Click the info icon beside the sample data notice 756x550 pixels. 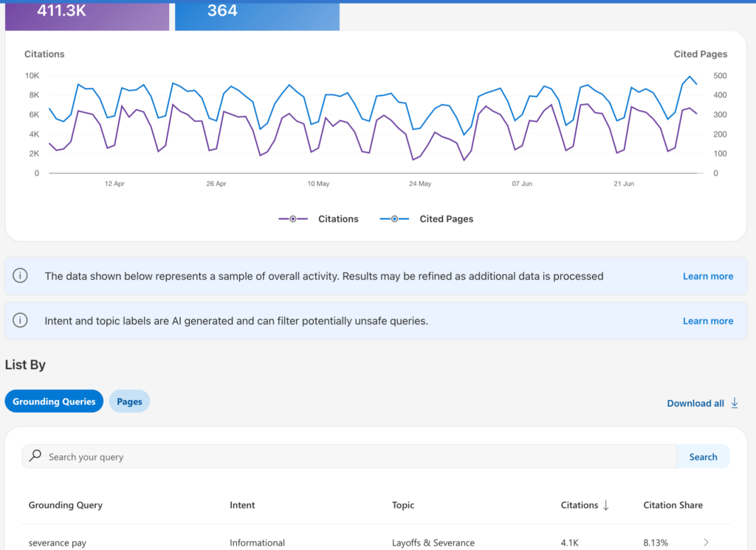(x=20, y=275)
